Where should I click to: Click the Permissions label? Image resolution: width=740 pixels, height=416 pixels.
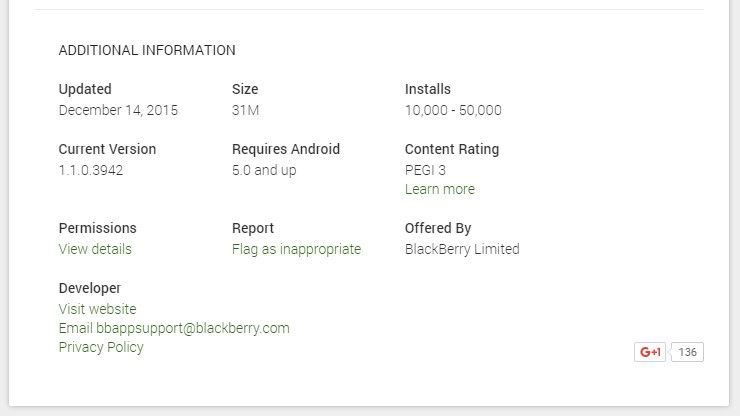tap(97, 228)
